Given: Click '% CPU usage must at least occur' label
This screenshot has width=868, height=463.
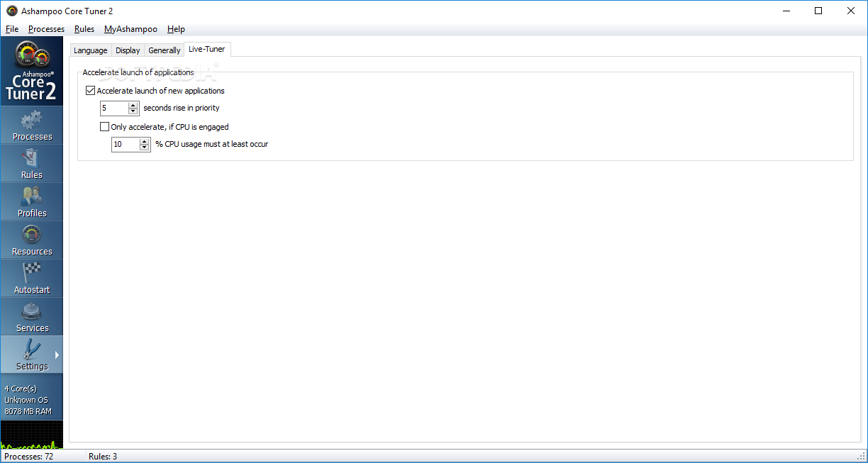Looking at the screenshot, I should coord(211,145).
